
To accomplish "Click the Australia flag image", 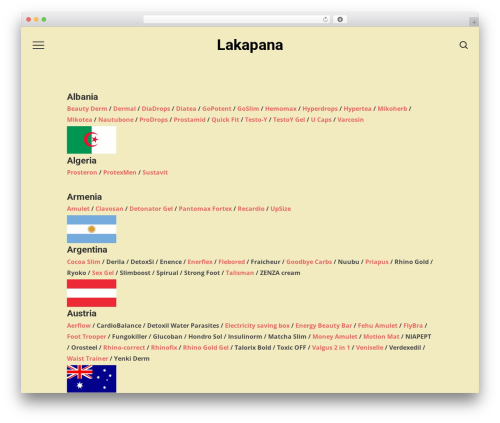I will 92,379.
